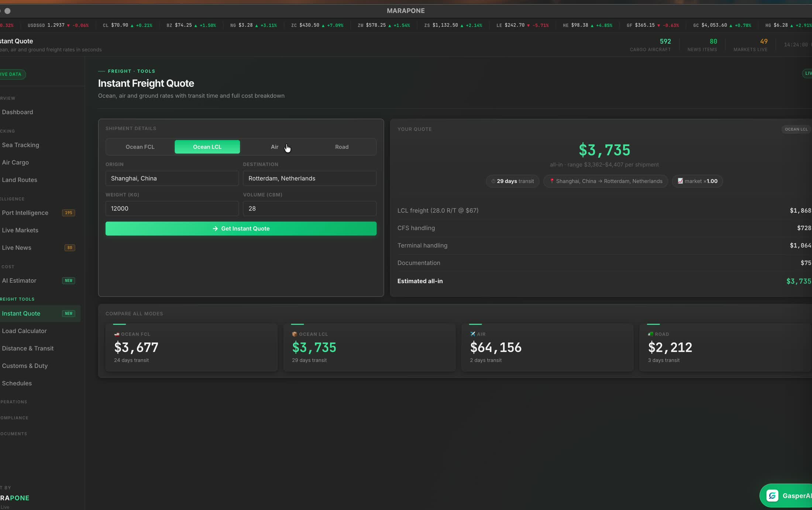
Task: Click the Live Data badge in sidebar
Action: 12,74
